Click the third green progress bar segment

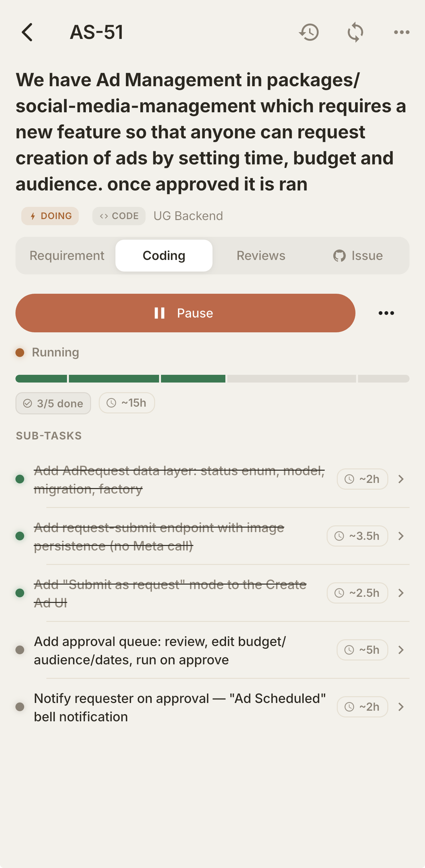193,379
